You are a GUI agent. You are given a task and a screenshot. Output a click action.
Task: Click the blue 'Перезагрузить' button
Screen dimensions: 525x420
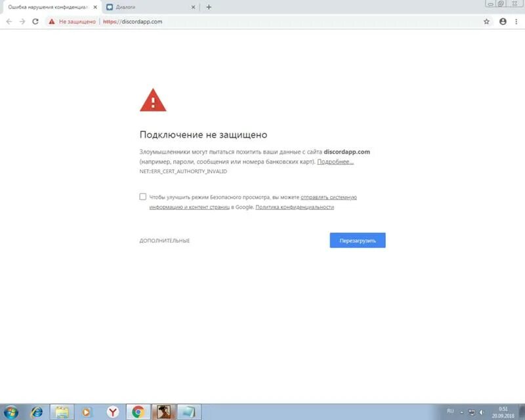click(x=358, y=240)
